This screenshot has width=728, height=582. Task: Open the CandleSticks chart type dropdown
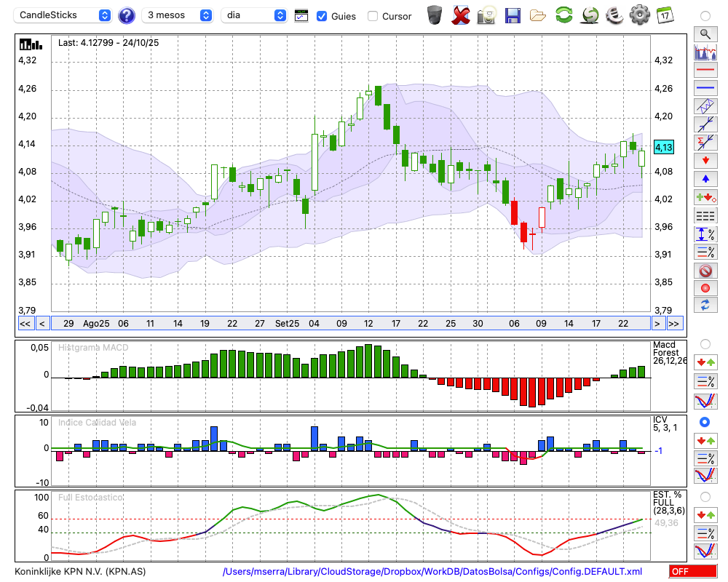pos(64,15)
